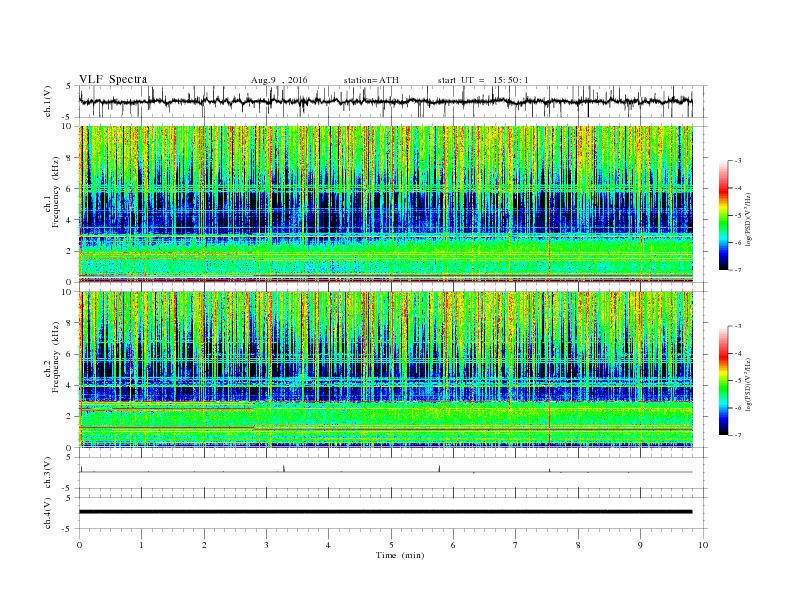Click the ch.1 voltage waveform trace
The width and height of the screenshot is (792, 612).
(386, 101)
